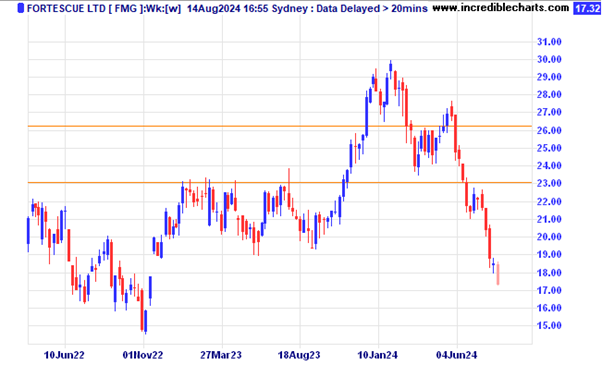602x365 pixels.
Task: Click the 19.00 price axis label
Action: [x=549, y=254]
